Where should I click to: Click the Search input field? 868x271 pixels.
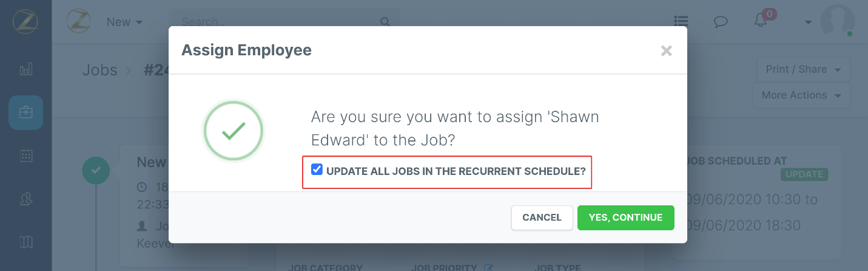click(x=276, y=22)
